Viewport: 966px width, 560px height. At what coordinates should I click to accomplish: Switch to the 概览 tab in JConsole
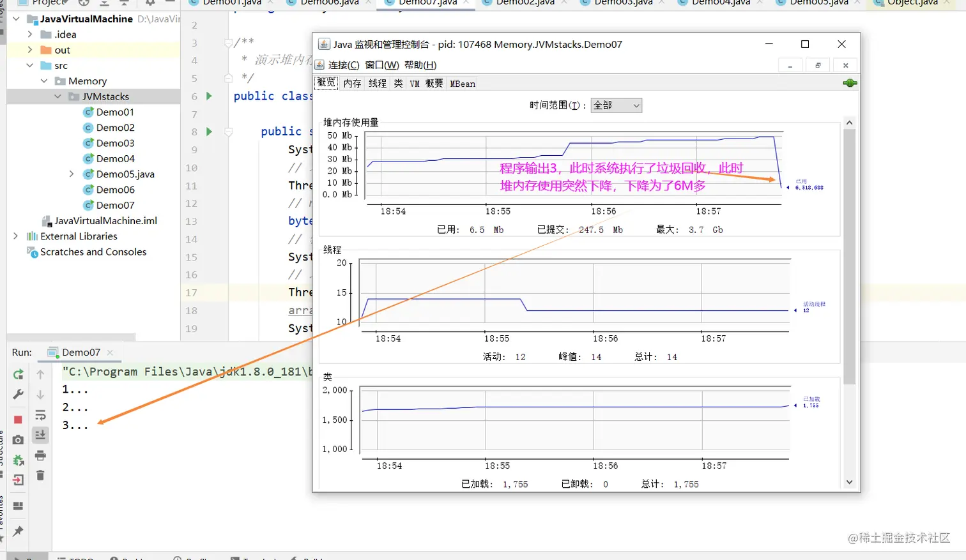point(326,83)
